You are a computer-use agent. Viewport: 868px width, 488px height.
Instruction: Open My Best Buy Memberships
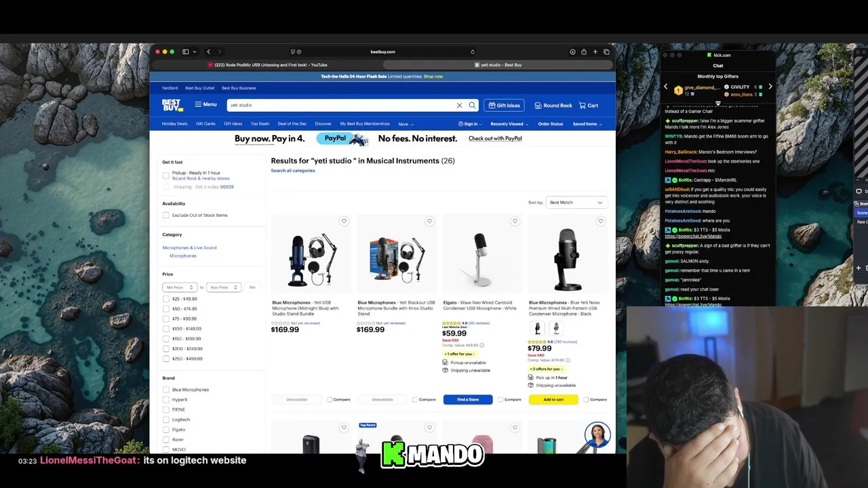[x=365, y=124]
